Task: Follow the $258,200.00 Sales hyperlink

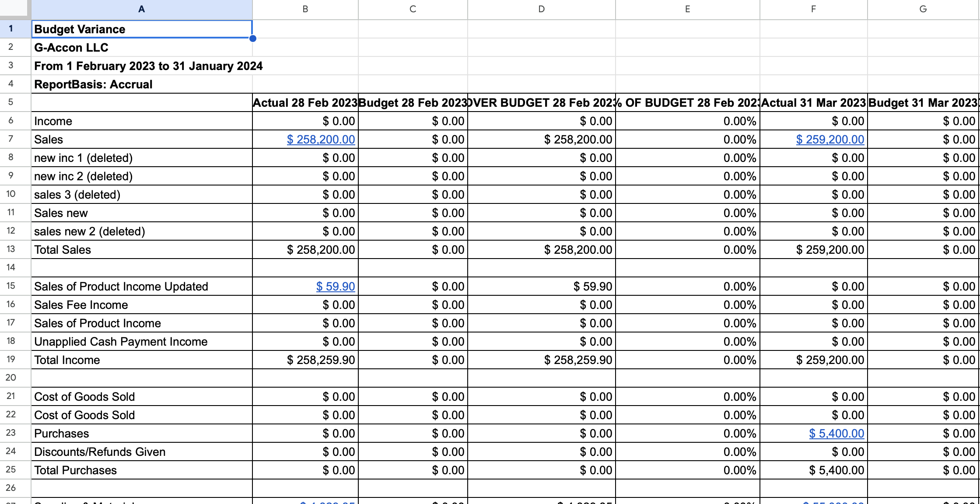Action: coord(321,139)
